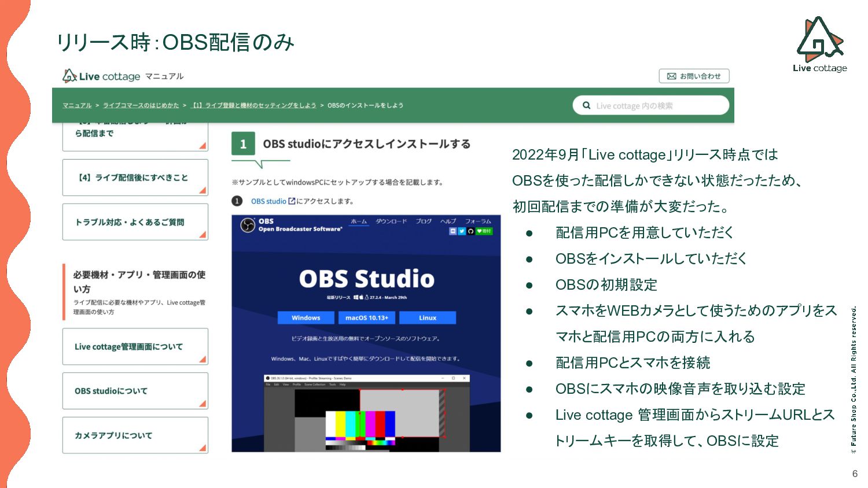Click the bullet OBSの初期設定

point(606,284)
